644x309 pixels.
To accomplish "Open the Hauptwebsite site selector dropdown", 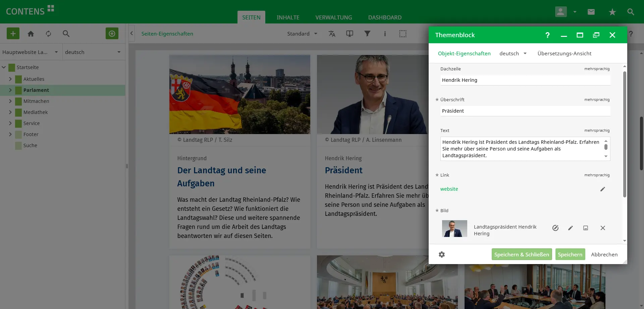I will 31,52.
